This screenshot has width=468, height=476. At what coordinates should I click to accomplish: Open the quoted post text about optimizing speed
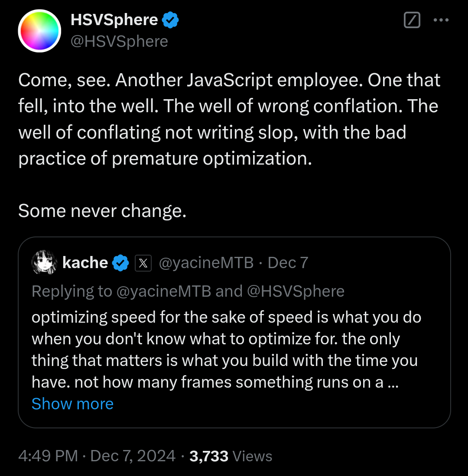pos(226,350)
